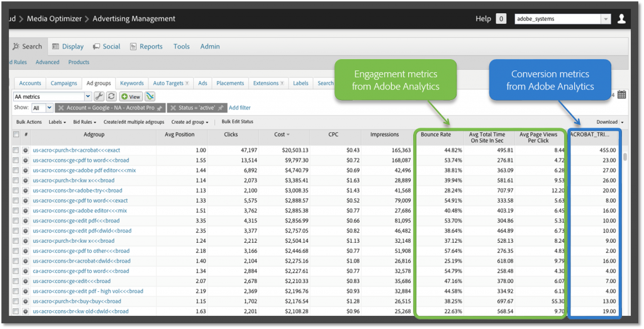This screenshot has width=644, height=329.
Task: Open gear menu for edit pdf<dwld<<broad row
Action: (x=25, y=231)
